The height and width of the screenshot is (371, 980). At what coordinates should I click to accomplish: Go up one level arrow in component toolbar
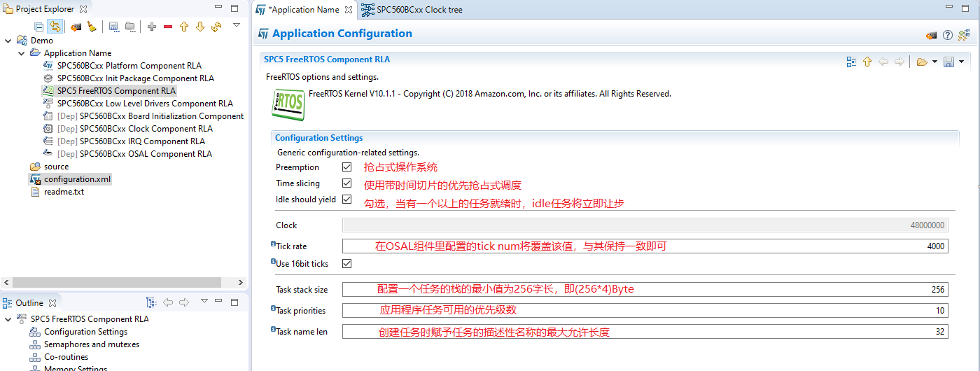click(x=867, y=62)
